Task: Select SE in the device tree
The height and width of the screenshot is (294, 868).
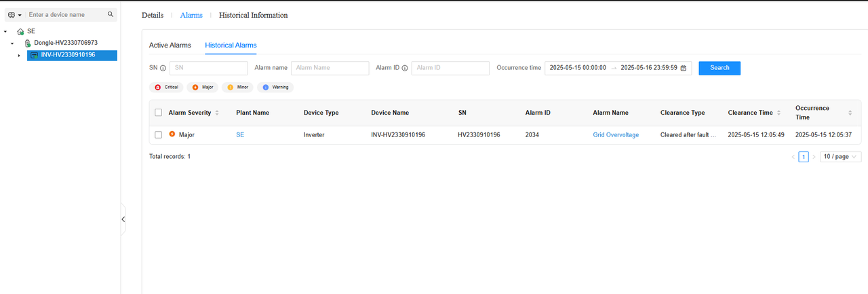Action: 31,31
